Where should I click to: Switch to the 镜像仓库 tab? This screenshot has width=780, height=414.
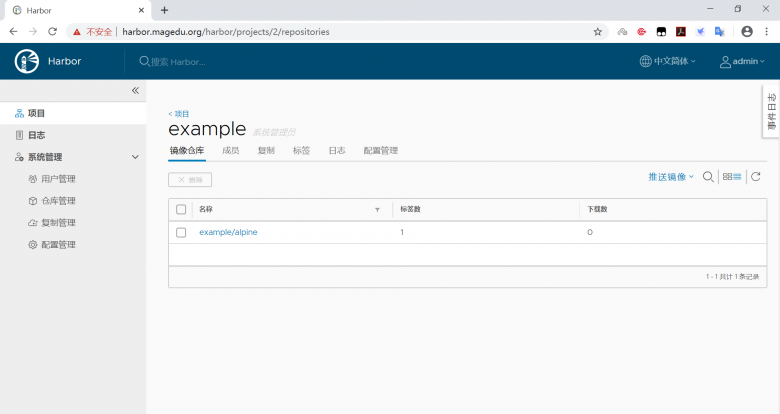pyautogui.click(x=187, y=151)
